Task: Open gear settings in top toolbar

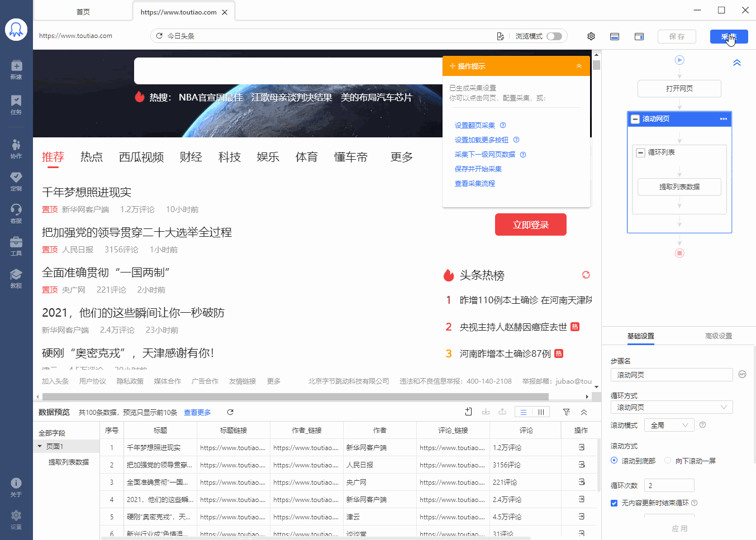Action: [591, 36]
